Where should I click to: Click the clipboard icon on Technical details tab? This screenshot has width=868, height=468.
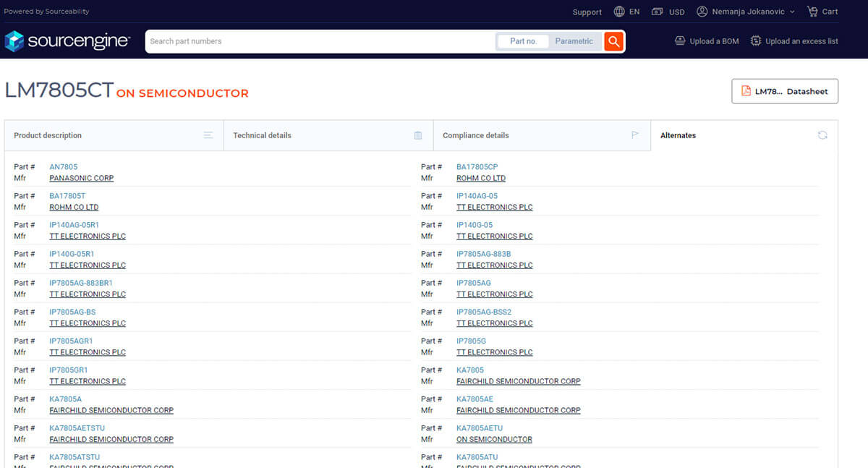(417, 135)
